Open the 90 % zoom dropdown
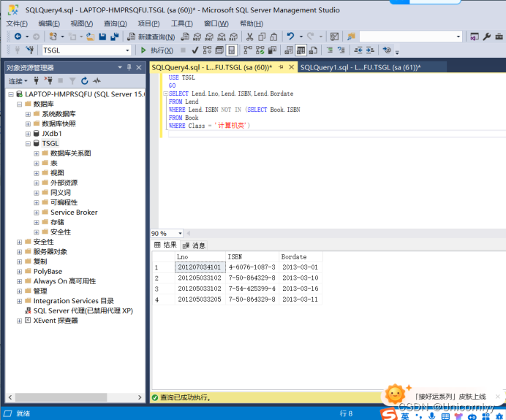506x420 pixels. coord(180,233)
